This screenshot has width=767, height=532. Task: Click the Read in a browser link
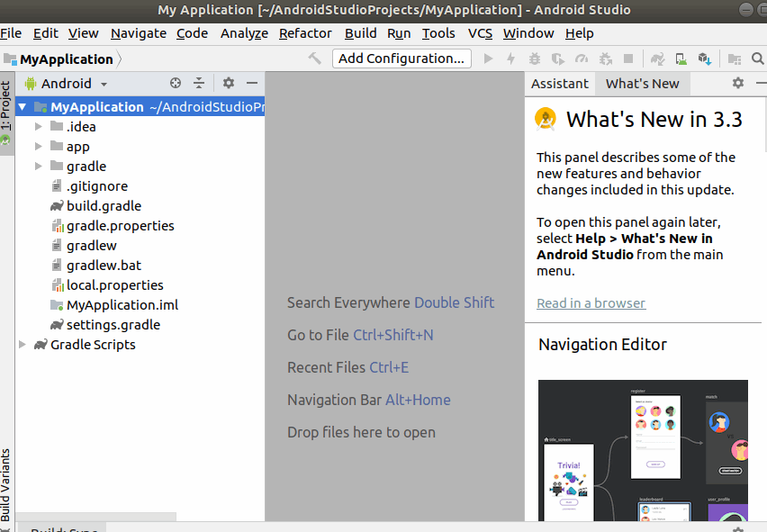[x=591, y=303]
